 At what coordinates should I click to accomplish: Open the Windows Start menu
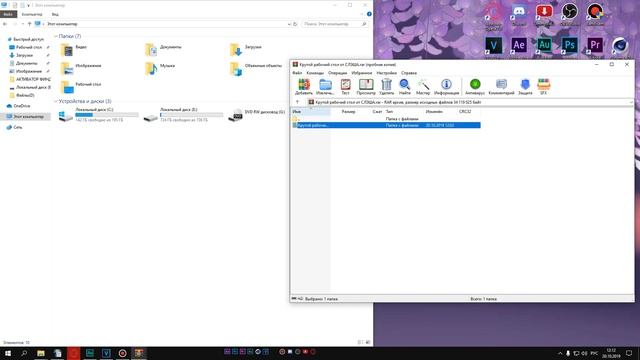tap(8, 353)
